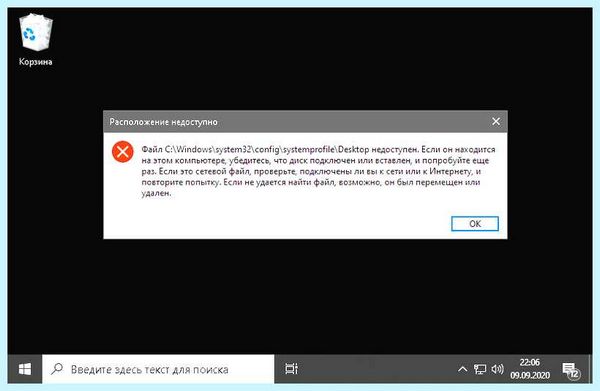The height and width of the screenshot is (391, 600).
Task: Click the error message file path text
Action: pos(267,149)
